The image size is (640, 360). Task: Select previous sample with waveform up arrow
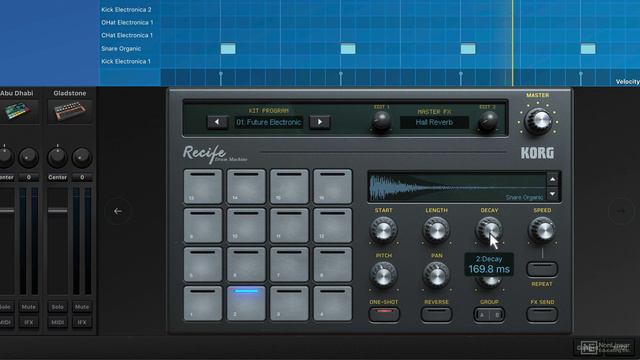pos(552,179)
